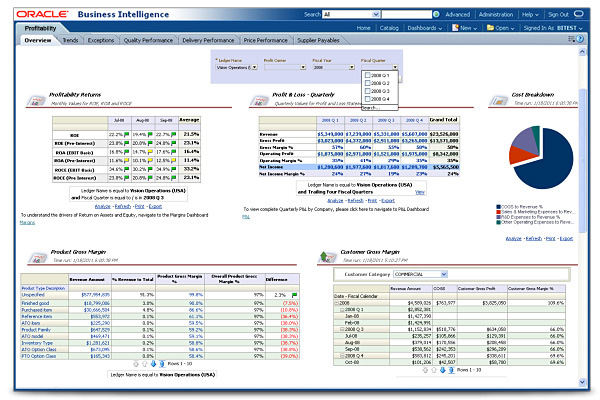Click previous-page arrow in Customer Gross Margin
600x400 pixels.
pos(434,370)
